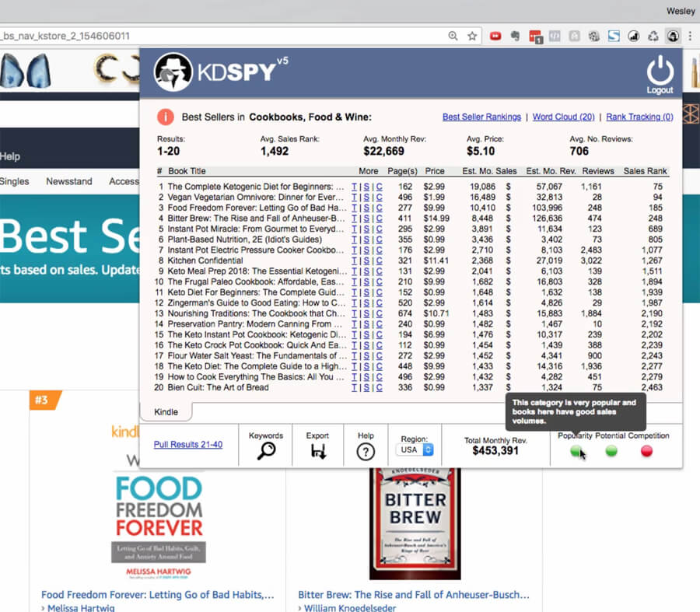Log out of KDSPY with power icon

point(660,74)
